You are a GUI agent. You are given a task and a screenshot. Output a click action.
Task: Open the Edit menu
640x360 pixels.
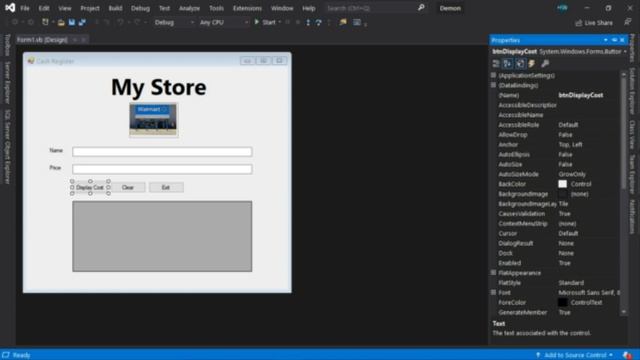pyautogui.click(x=44, y=8)
